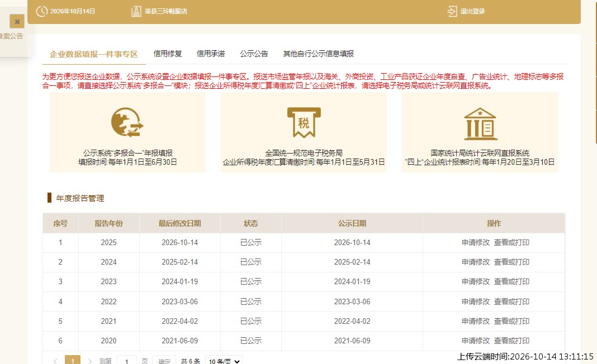The width and height of the screenshot is (597, 364).
Task: Open the 其他自行公示信息填报 tab
Action: (x=318, y=54)
